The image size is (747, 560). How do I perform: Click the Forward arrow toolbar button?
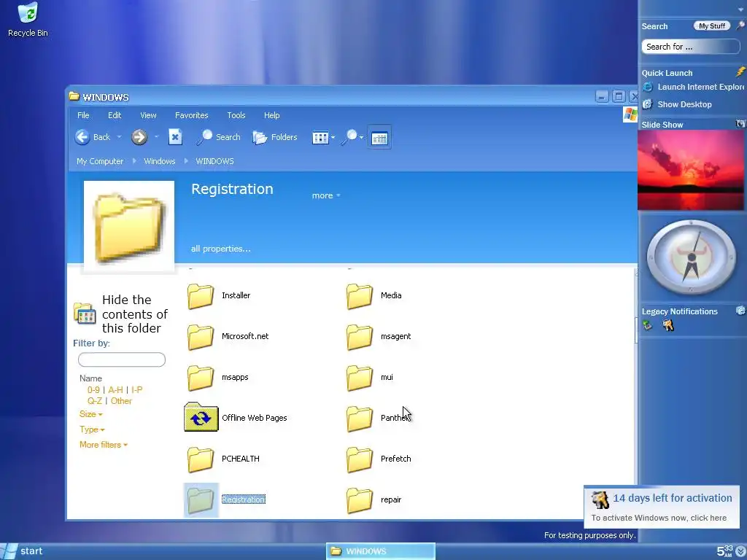click(x=139, y=137)
